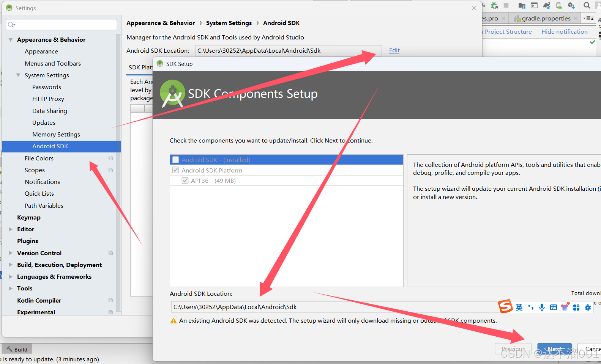Collapse the System Settings tree node
This screenshot has width=601, height=364.
coord(18,75)
